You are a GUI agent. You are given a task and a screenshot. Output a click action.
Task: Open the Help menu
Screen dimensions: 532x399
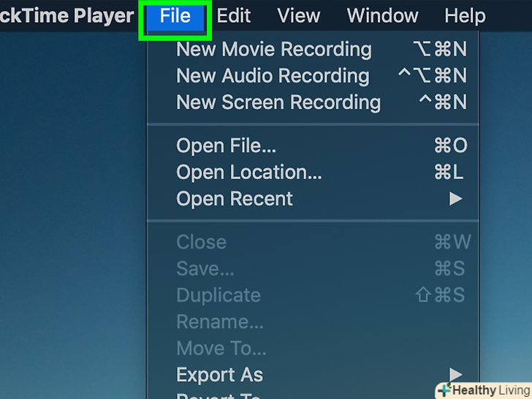[x=465, y=15]
